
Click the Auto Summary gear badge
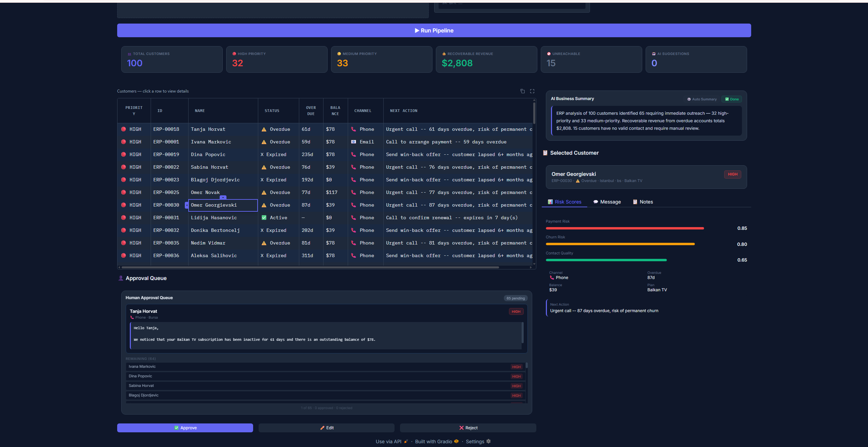pos(702,99)
